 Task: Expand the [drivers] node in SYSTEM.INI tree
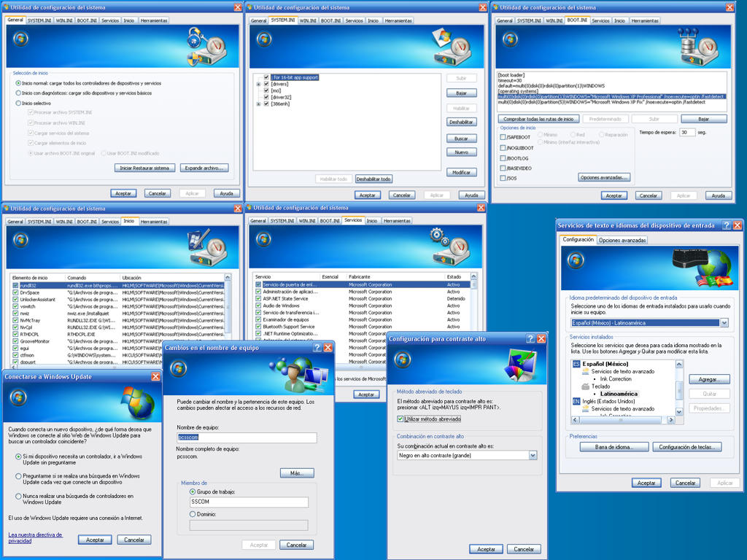(x=259, y=85)
